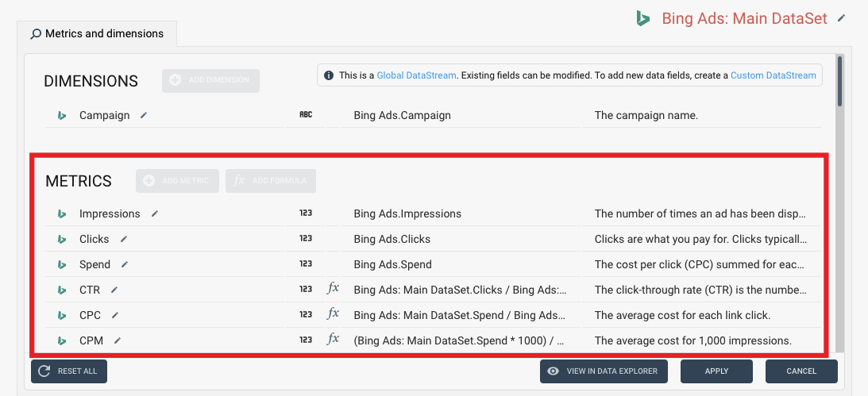868x396 pixels.
Task: Click the Clicks description text
Action: pyautogui.click(x=700, y=239)
